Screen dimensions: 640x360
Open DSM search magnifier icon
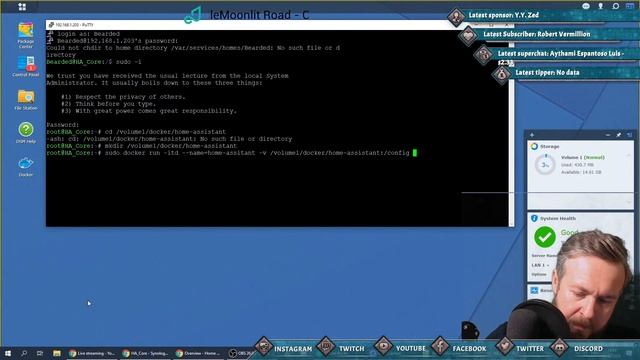616,6
